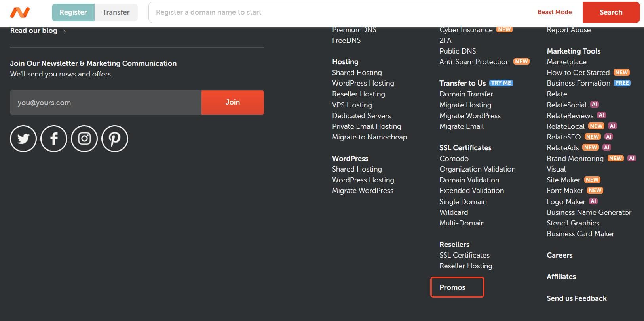The height and width of the screenshot is (321, 644).
Task: Focus the newsletter email field
Action: pyautogui.click(x=106, y=102)
